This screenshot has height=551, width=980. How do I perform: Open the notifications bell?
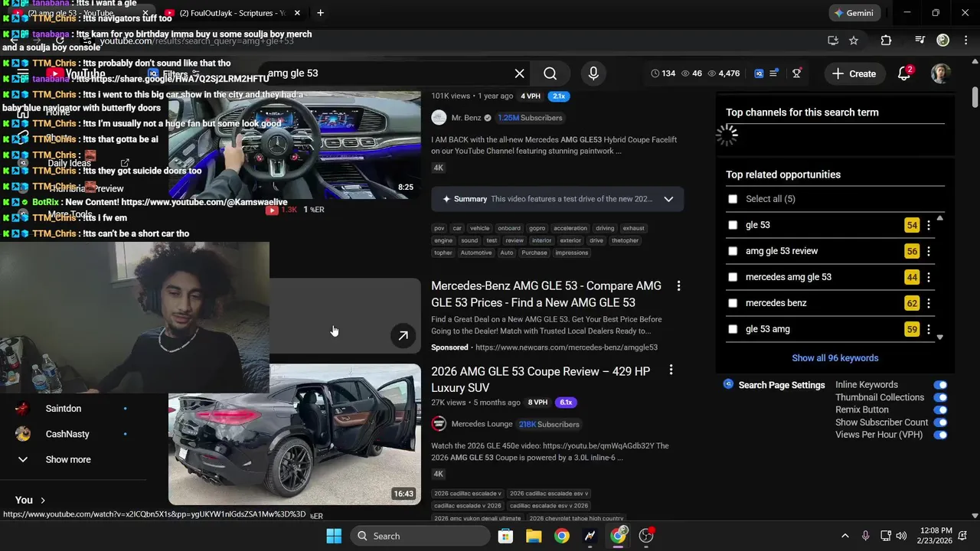904,73
